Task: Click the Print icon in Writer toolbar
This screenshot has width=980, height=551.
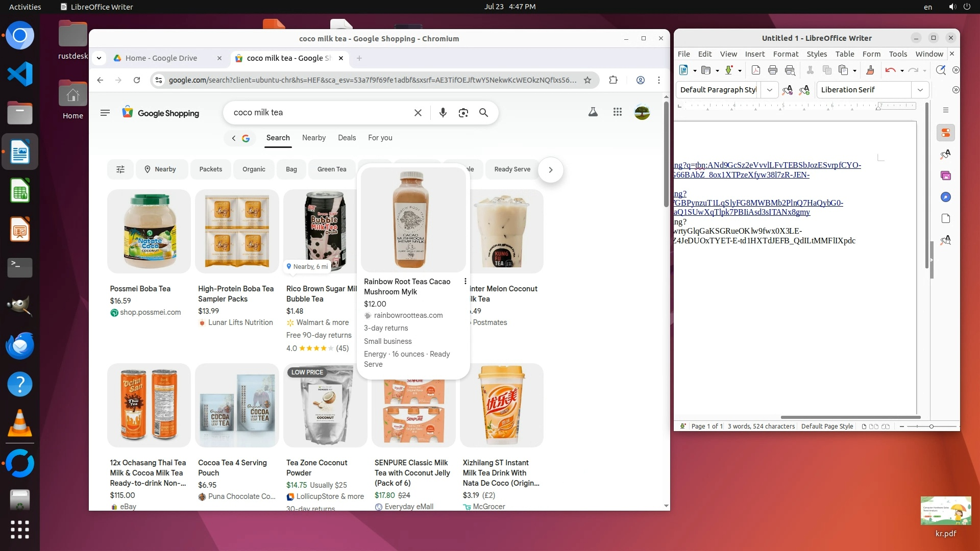Action: (x=772, y=70)
